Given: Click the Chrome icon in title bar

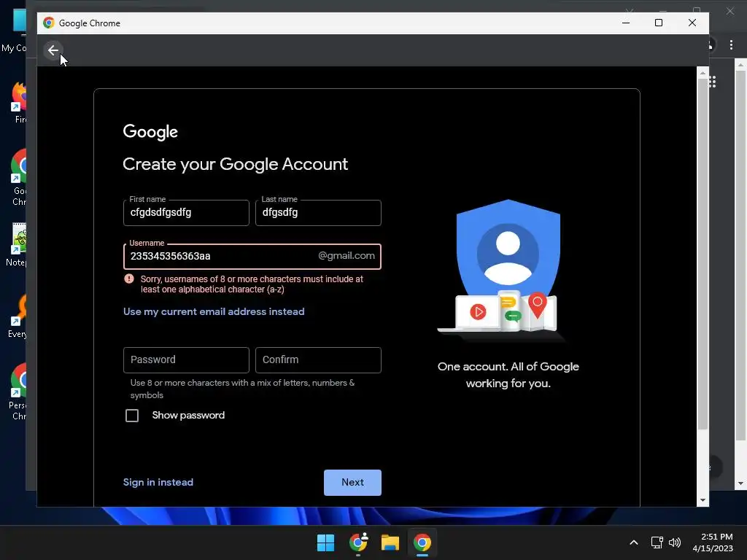Looking at the screenshot, I should (49, 23).
